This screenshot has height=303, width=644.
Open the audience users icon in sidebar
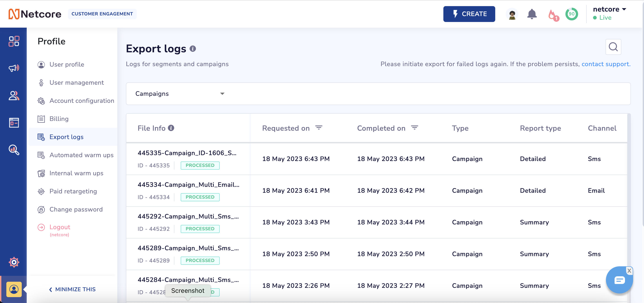click(x=14, y=96)
